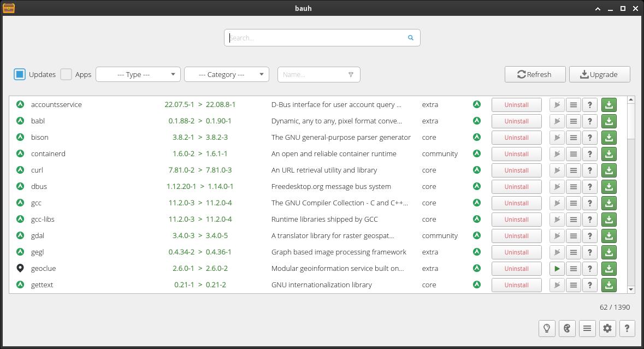
Task: Open actions dropdown for gettext
Action: [x=574, y=285]
